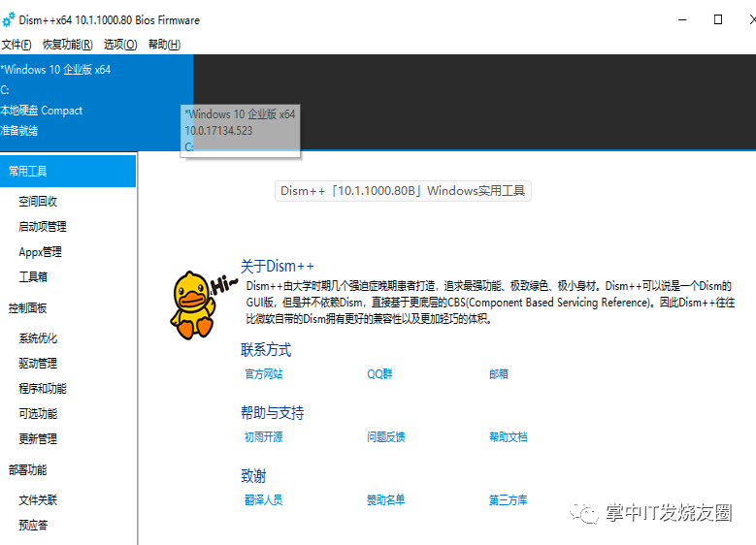Open the QQ群 link
Viewport: 756px width, 545px height.
[379, 374]
